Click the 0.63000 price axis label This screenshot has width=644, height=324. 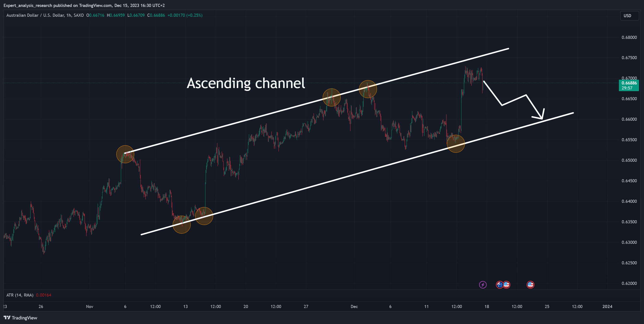[x=629, y=242]
